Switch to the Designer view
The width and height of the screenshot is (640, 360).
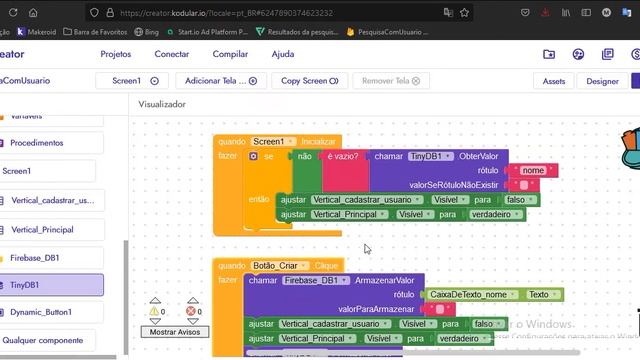(602, 81)
